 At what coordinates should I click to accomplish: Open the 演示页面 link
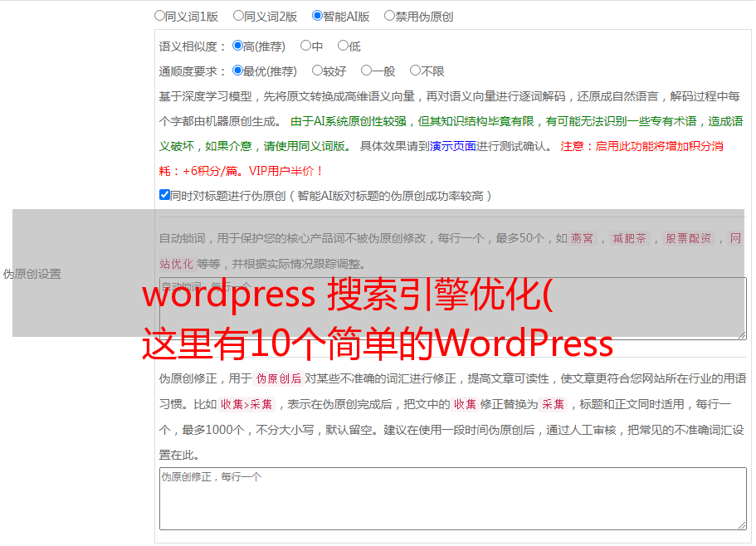click(453, 146)
